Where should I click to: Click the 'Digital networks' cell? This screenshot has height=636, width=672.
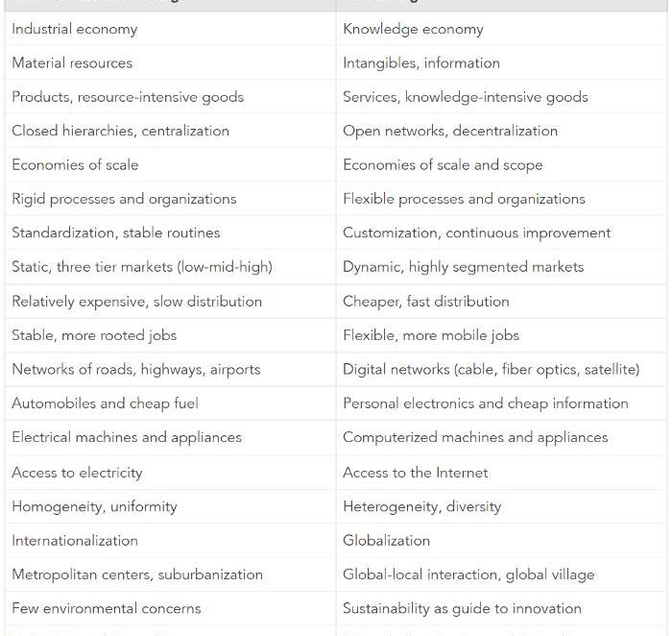tap(491, 370)
